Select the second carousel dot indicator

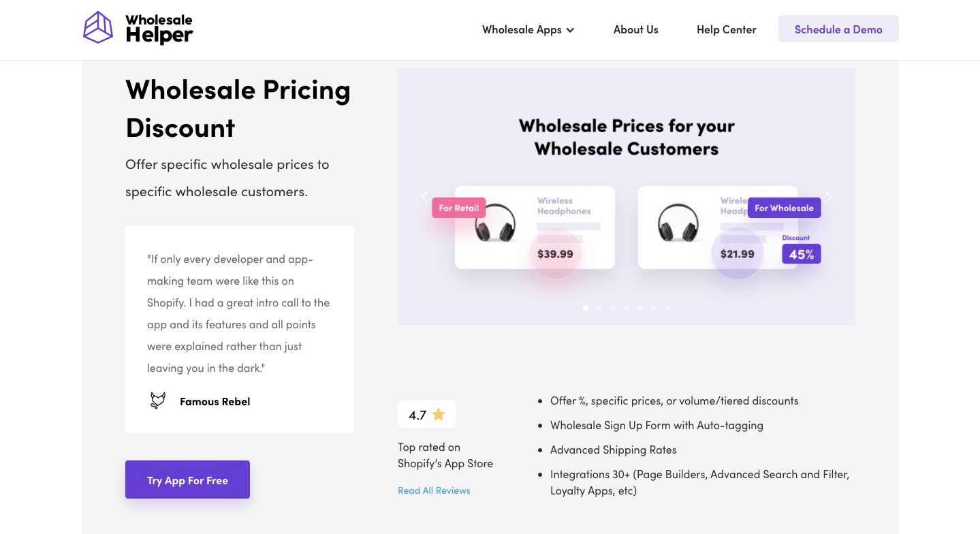[599, 308]
